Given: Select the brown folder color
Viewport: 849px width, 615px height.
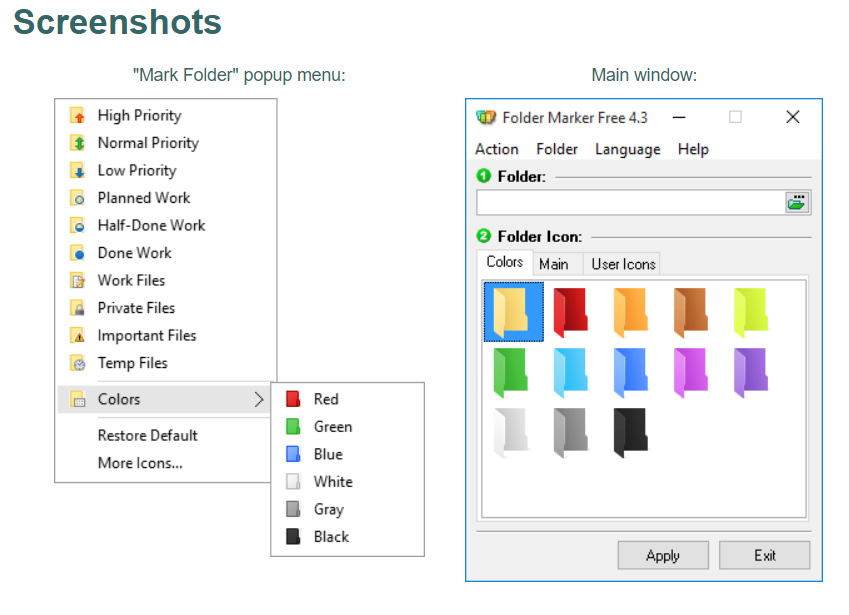Looking at the screenshot, I should point(691,311).
